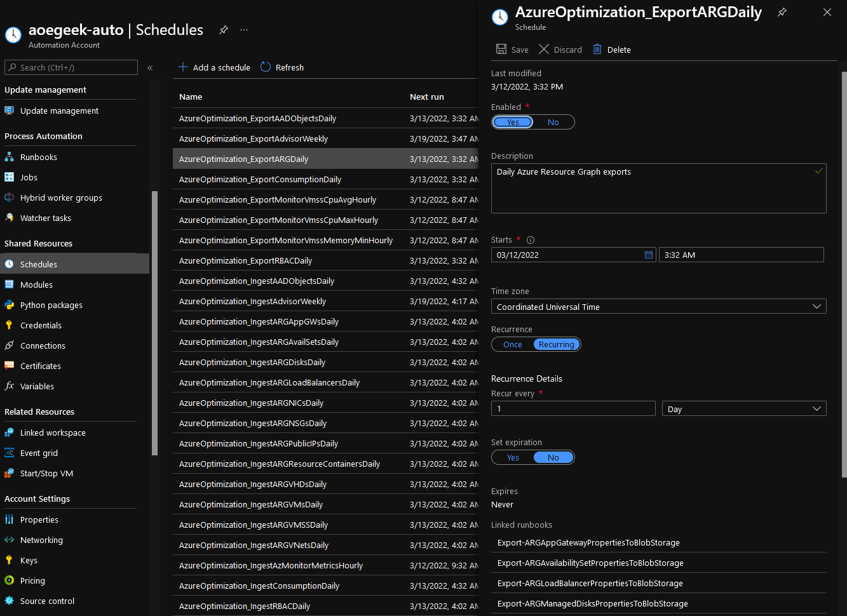Click the Source control gear icon
Viewport: 847px width, 616px height.
click(10, 601)
